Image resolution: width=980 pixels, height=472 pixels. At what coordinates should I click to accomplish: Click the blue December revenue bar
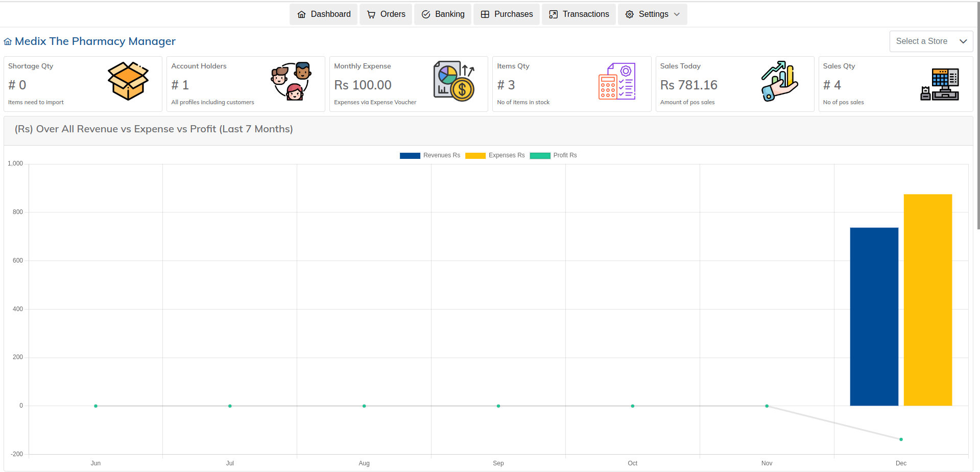874,317
